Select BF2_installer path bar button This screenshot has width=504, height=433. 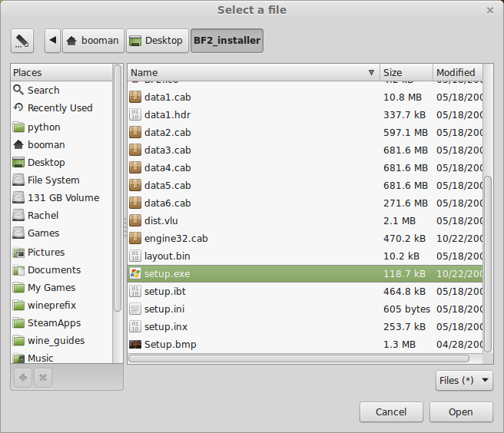[x=227, y=41]
